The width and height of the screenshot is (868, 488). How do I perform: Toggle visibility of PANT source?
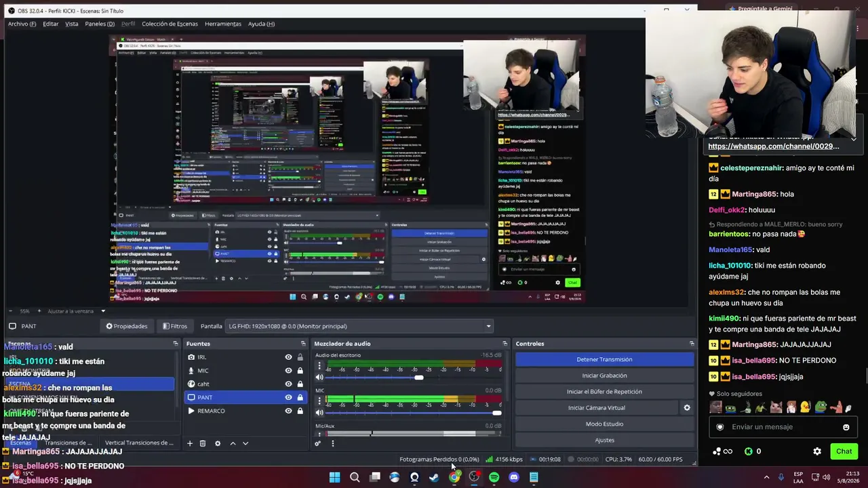click(288, 397)
